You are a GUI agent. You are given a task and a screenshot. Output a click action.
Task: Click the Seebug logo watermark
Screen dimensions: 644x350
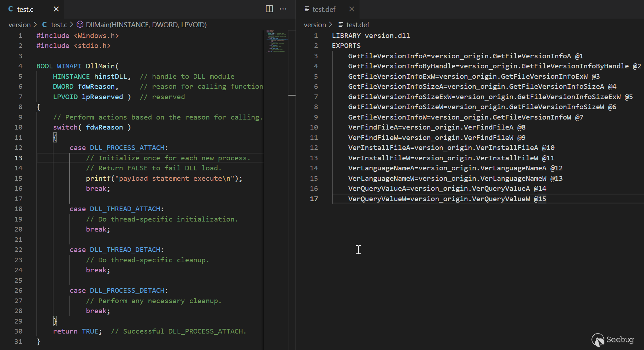pos(613,340)
